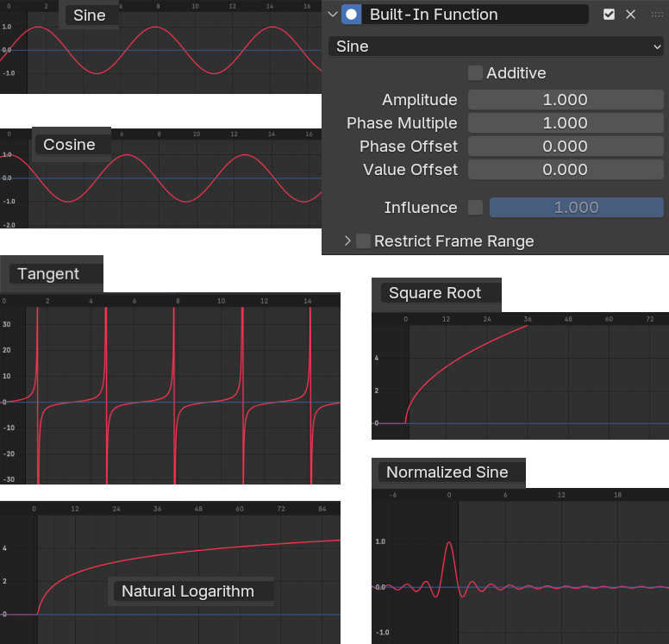669x644 pixels.
Task: Enable the Influence checkbox
Action: click(x=475, y=208)
